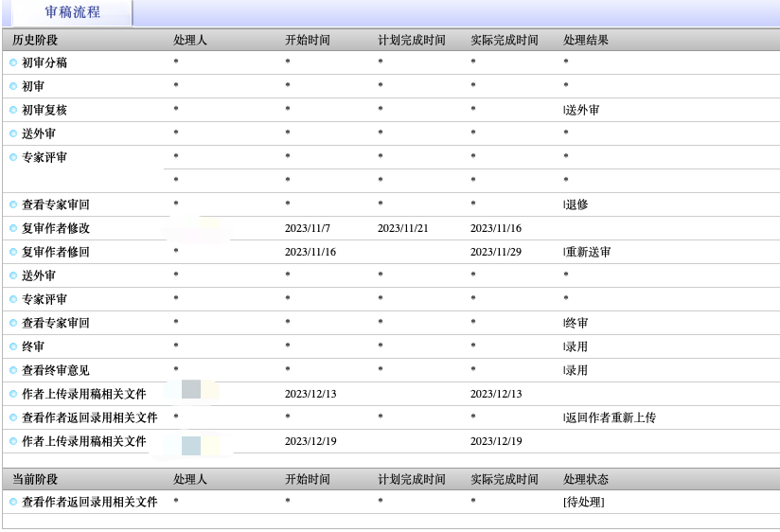Open the 审稿流程 tab
This screenshot has width=780, height=532.
point(73,12)
